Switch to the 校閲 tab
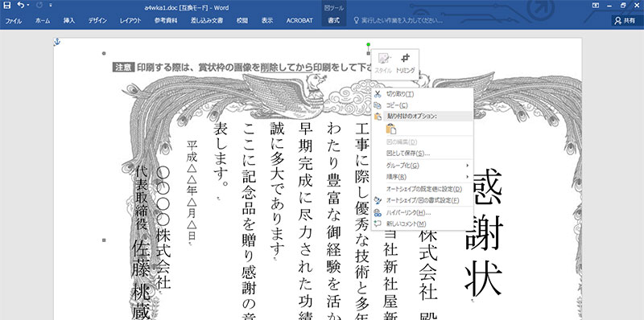 (242, 21)
